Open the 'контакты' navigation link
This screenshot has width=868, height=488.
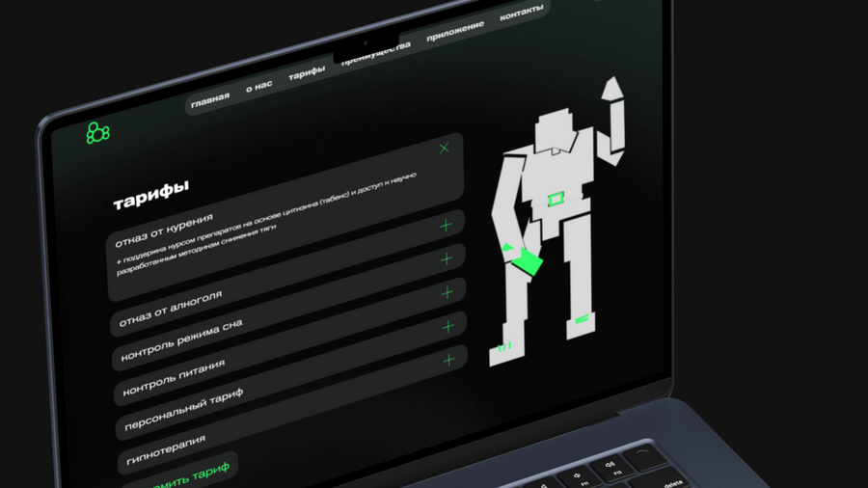(x=522, y=13)
